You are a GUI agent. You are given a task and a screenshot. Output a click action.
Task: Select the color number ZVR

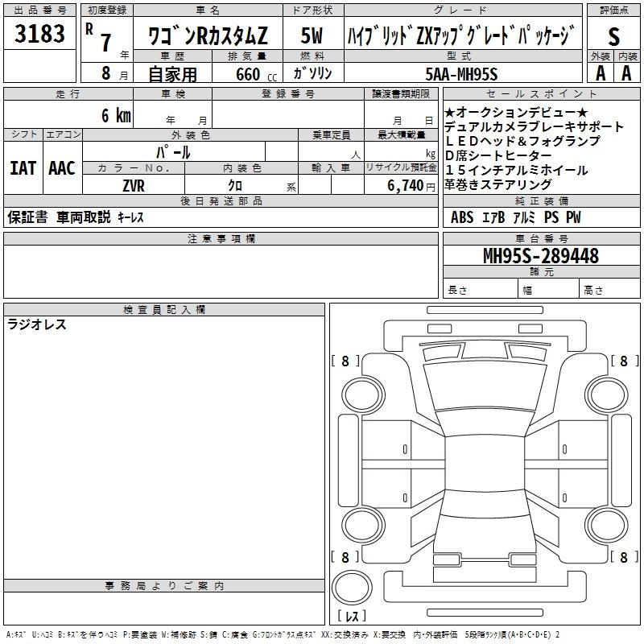pos(134,185)
